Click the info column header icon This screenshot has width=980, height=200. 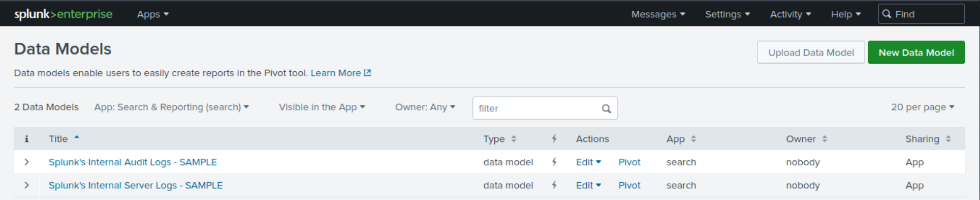tap(26, 138)
